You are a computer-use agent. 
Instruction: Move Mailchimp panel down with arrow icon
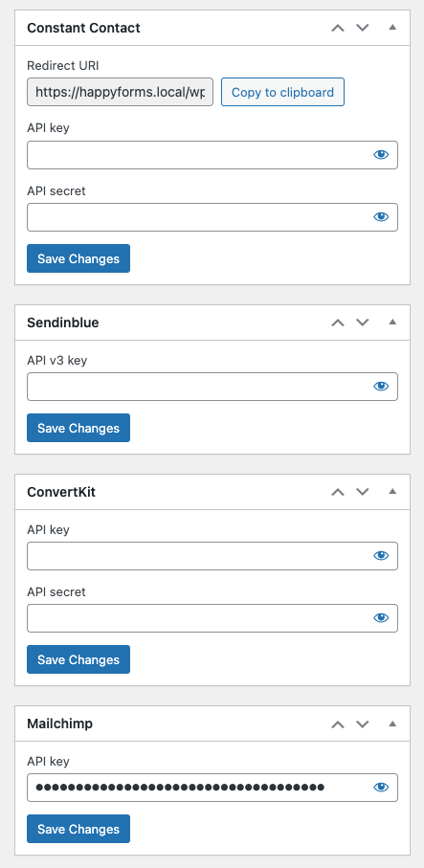click(x=362, y=723)
